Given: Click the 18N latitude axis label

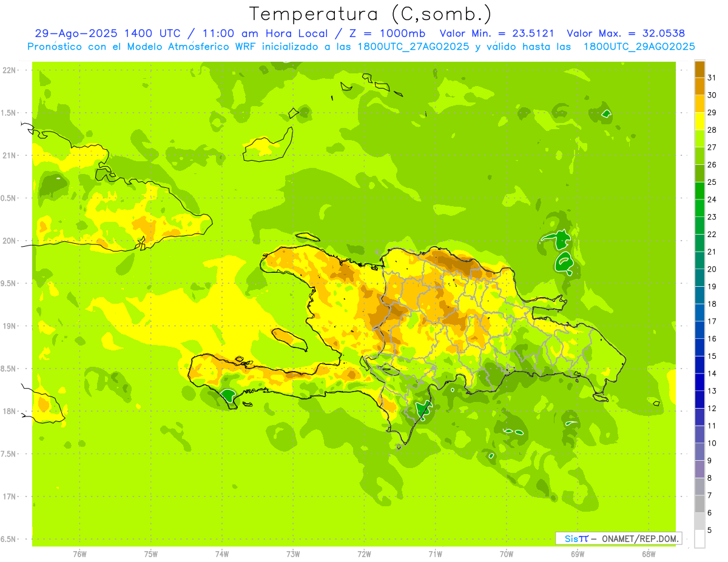Looking at the screenshot, I should coord(9,411).
